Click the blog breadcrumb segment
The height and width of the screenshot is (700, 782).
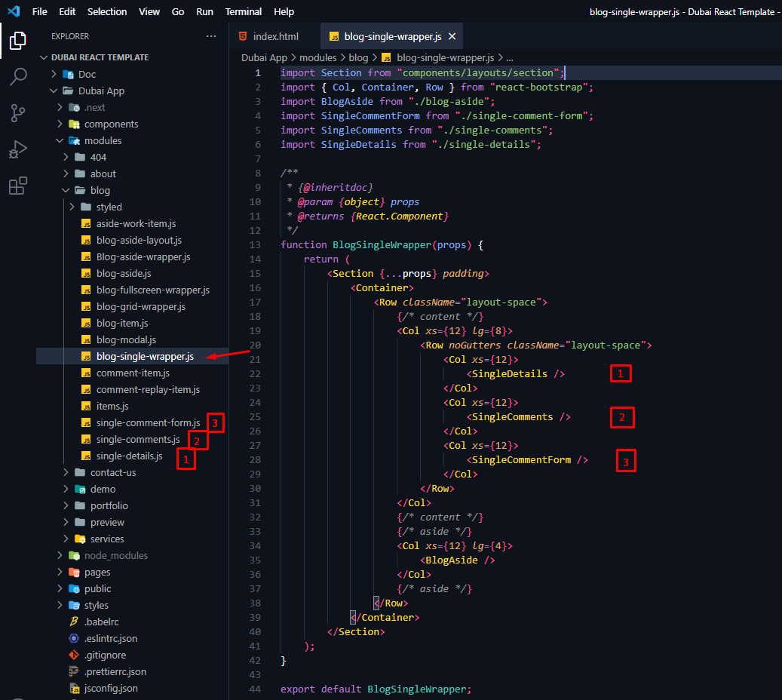point(359,58)
